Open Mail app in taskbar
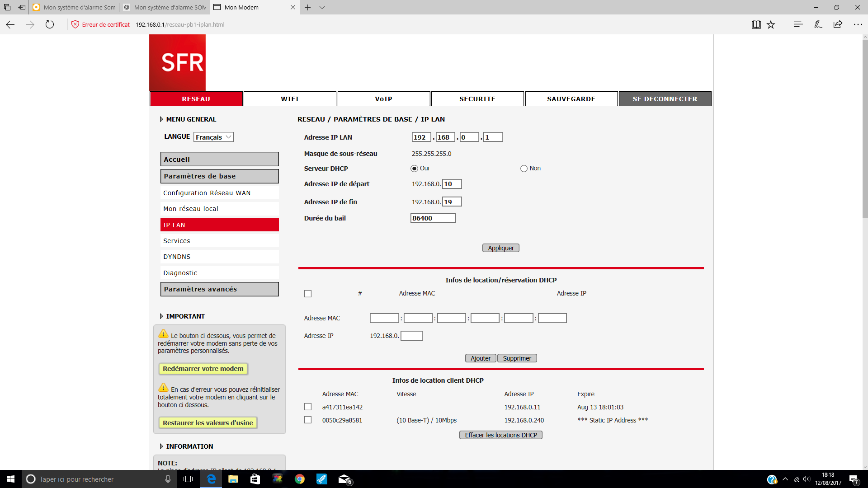 tap(344, 479)
